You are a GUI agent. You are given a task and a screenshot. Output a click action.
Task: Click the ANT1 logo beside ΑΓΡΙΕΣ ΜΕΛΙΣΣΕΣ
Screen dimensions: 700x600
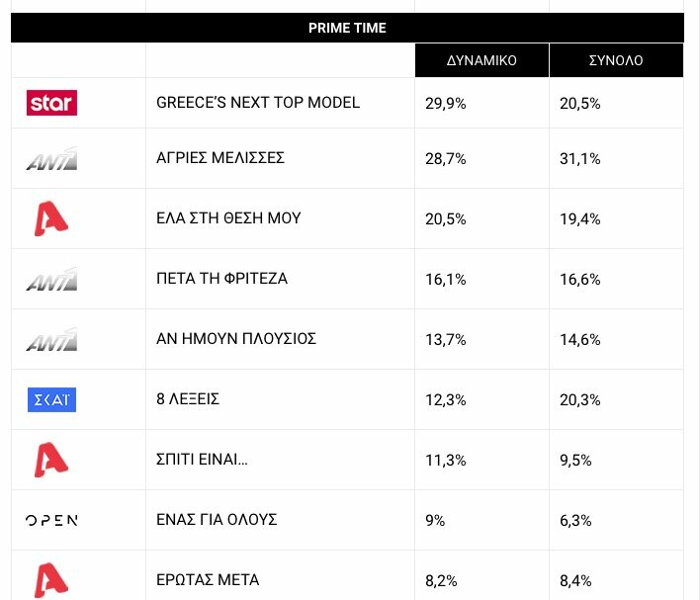click(x=51, y=159)
